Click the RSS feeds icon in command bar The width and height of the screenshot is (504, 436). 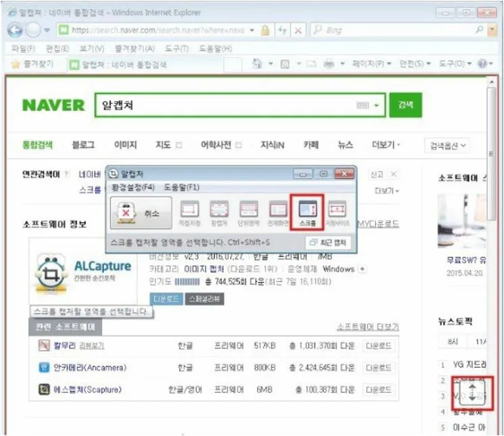click(285, 64)
